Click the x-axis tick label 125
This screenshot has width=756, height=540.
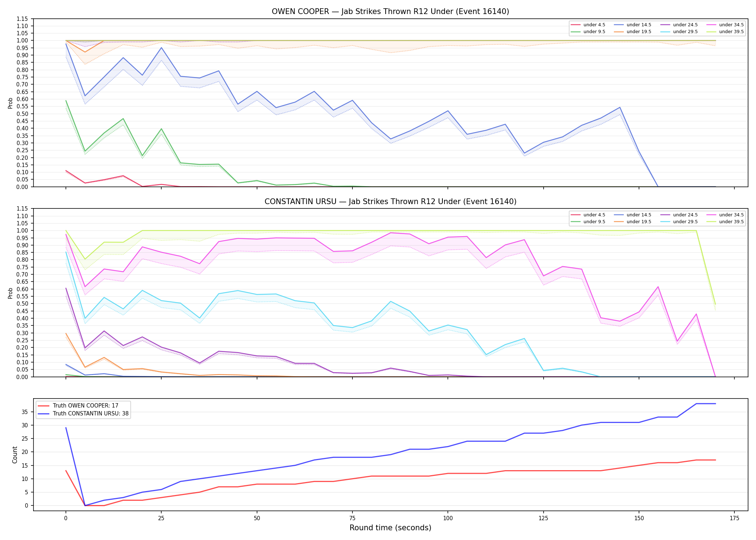pyautogui.click(x=543, y=518)
